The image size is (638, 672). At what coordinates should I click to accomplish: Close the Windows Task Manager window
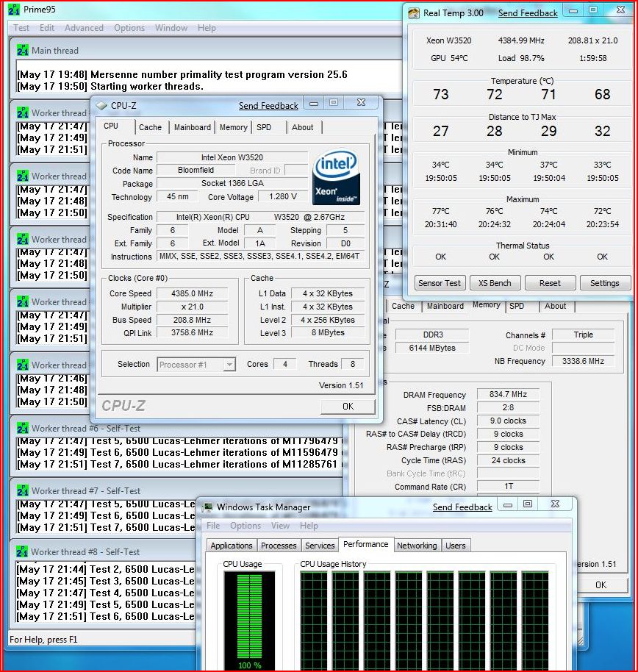point(555,504)
